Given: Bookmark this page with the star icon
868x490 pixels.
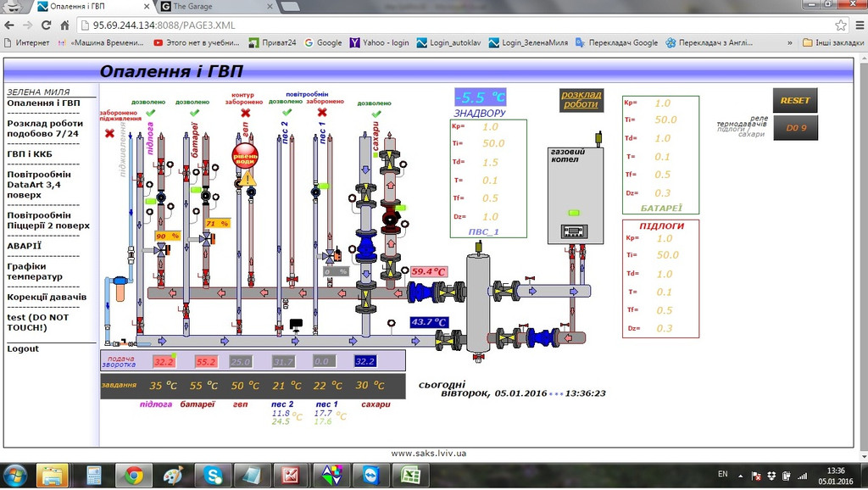Looking at the screenshot, I should click(841, 25).
